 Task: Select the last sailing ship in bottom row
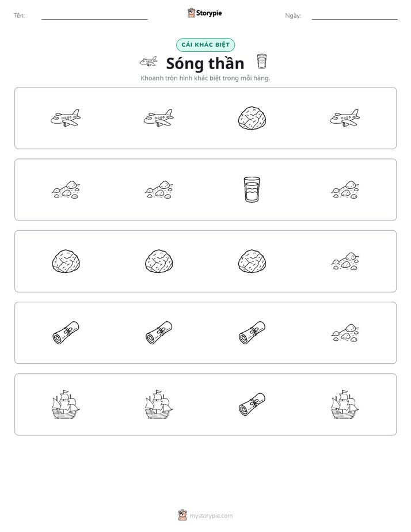pyautogui.click(x=345, y=404)
